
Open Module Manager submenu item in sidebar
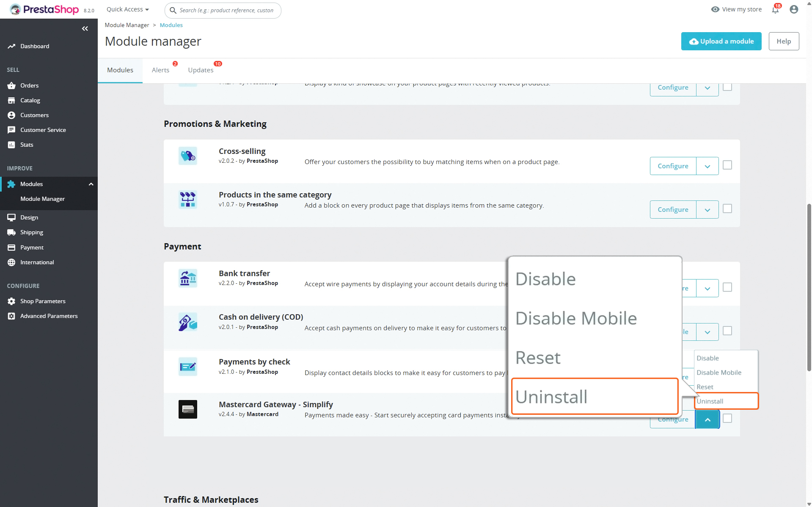pos(42,199)
